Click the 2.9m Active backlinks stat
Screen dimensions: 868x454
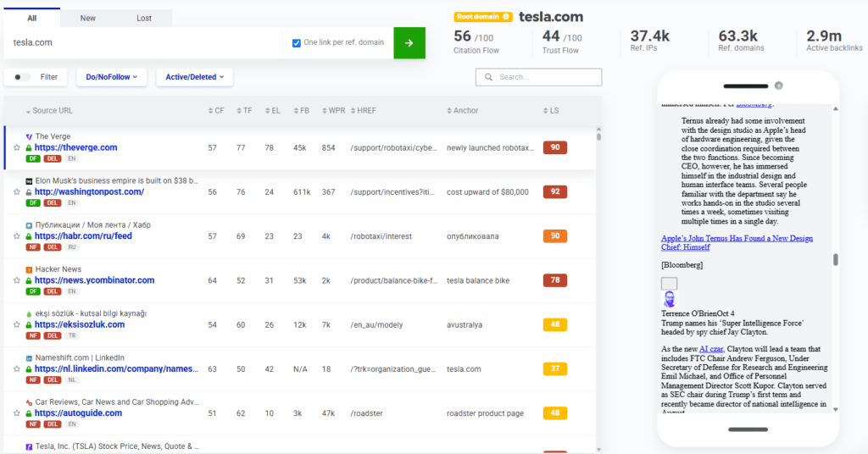[x=834, y=41]
